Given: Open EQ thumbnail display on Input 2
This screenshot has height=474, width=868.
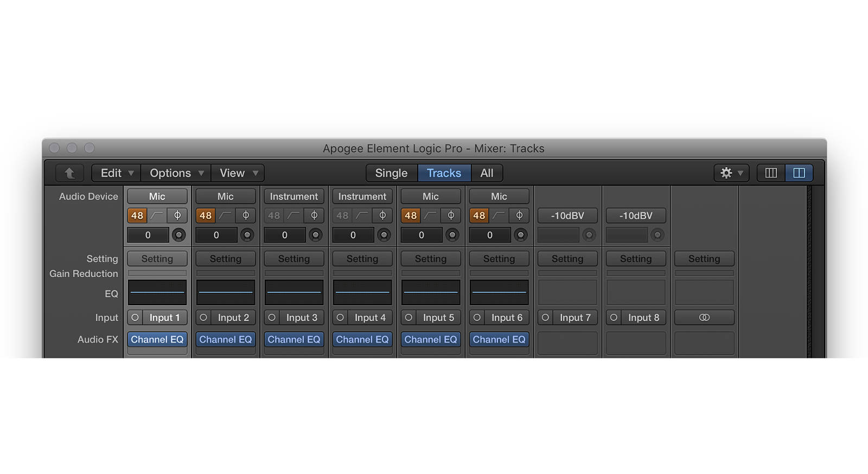Looking at the screenshot, I should 226,292.
